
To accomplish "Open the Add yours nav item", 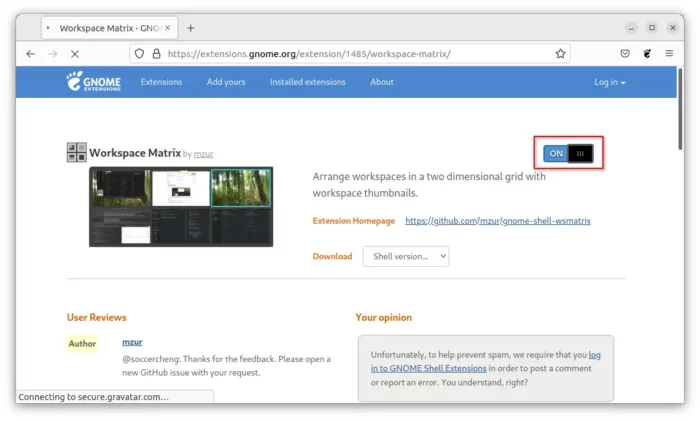I will pos(226,82).
